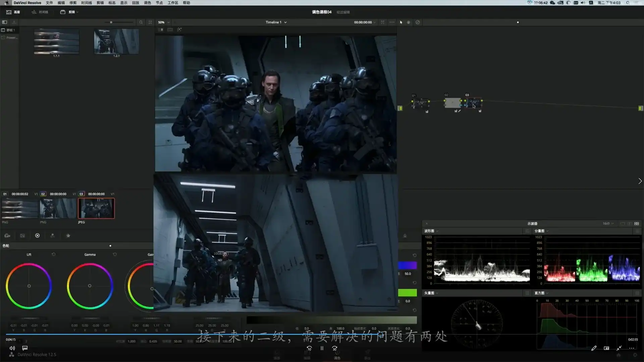The height and width of the screenshot is (362, 644).
Task: Click the bypass grades icon above nodes
Action: coord(418,22)
